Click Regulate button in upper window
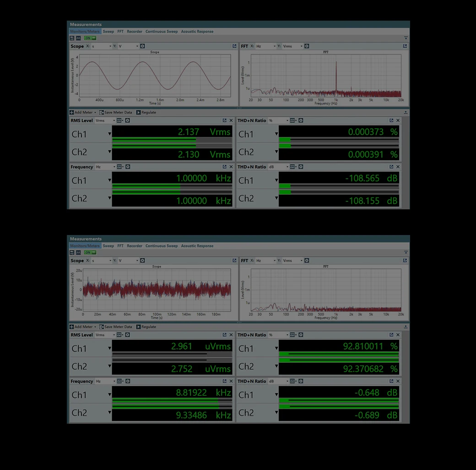 (x=146, y=112)
